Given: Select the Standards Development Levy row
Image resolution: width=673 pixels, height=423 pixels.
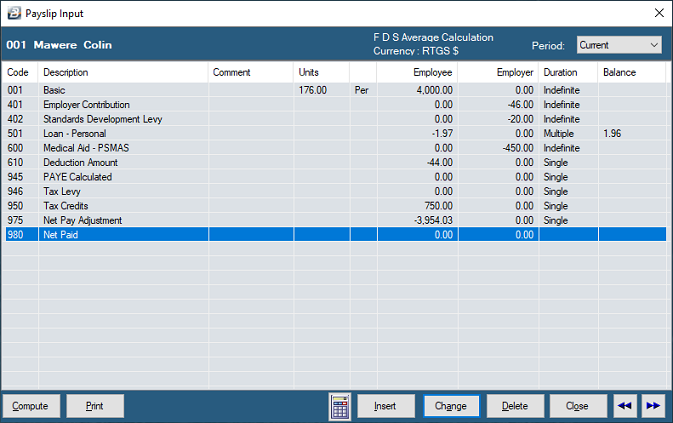Looking at the screenshot, I should (336, 119).
